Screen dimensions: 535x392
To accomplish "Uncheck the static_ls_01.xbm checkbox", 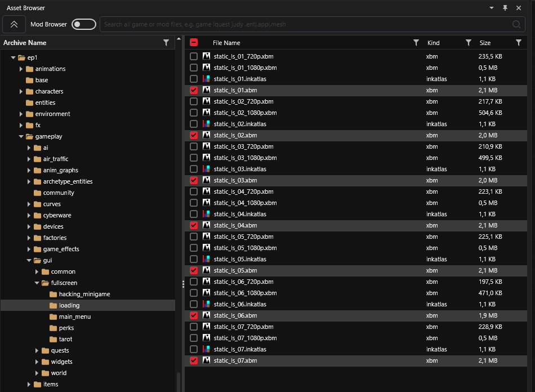I will click(194, 90).
